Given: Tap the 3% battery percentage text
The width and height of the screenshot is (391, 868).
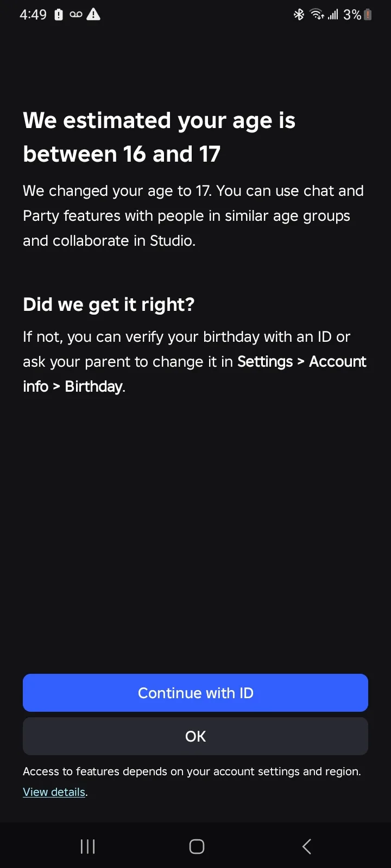Looking at the screenshot, I should (352, 15).
